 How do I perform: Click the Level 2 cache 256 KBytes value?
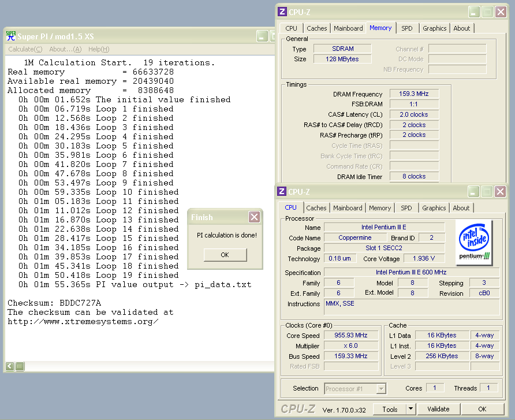pos(442,356)
